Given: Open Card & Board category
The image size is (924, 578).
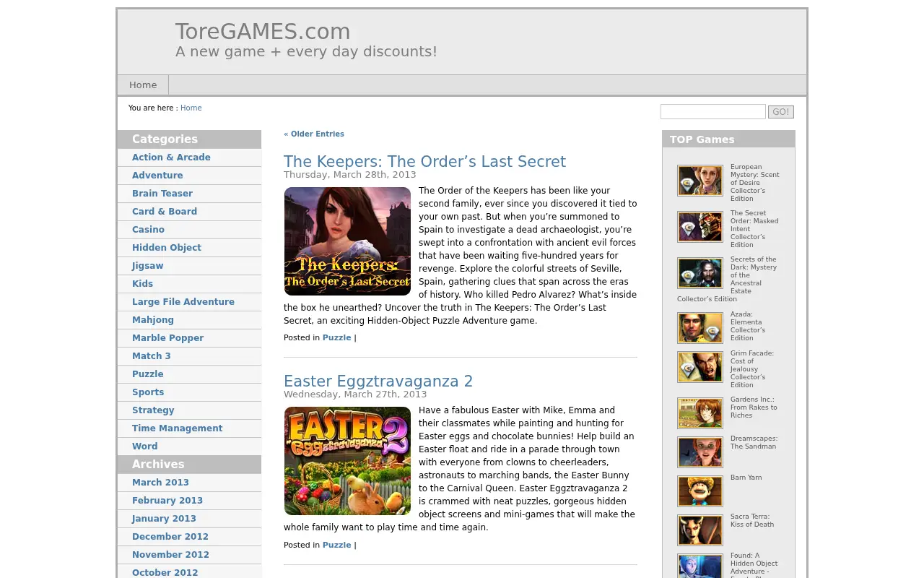Looking at the screenshot, I should [189, 212].
